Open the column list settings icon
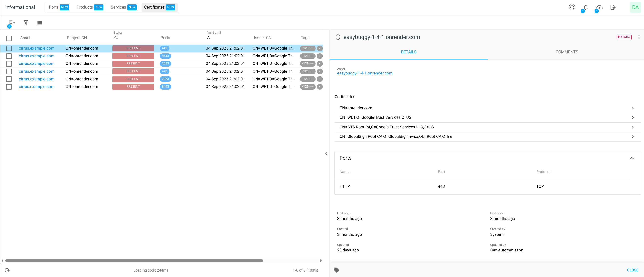Image resolution: width=644 pixels, height=277 pixels. click(39, 23)
